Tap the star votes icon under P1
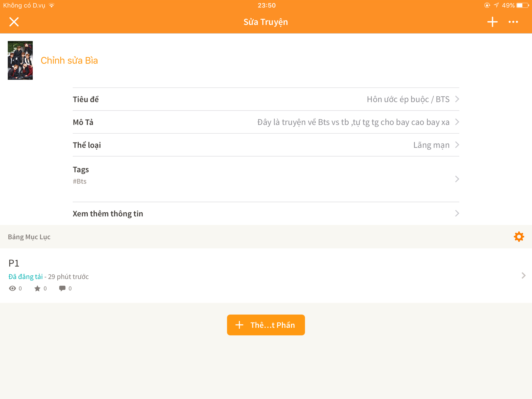This screenshot has height=399, width=532. click(37, 288)
